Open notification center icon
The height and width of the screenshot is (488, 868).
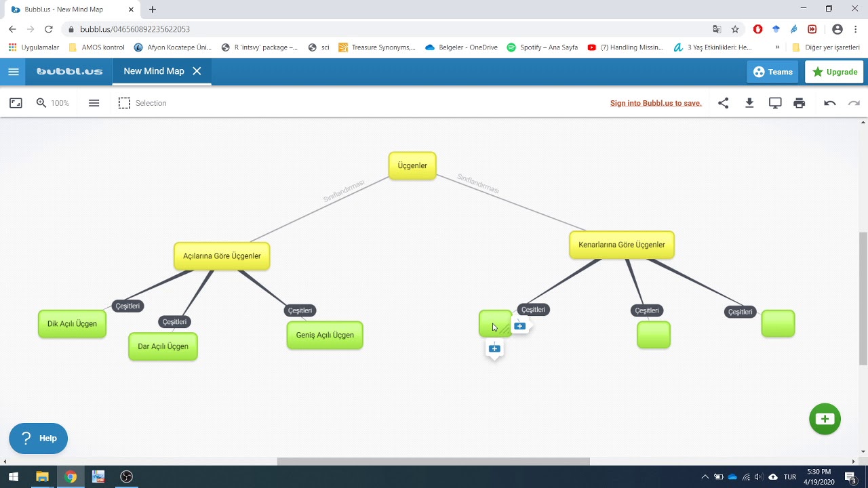tap(850, 476)
